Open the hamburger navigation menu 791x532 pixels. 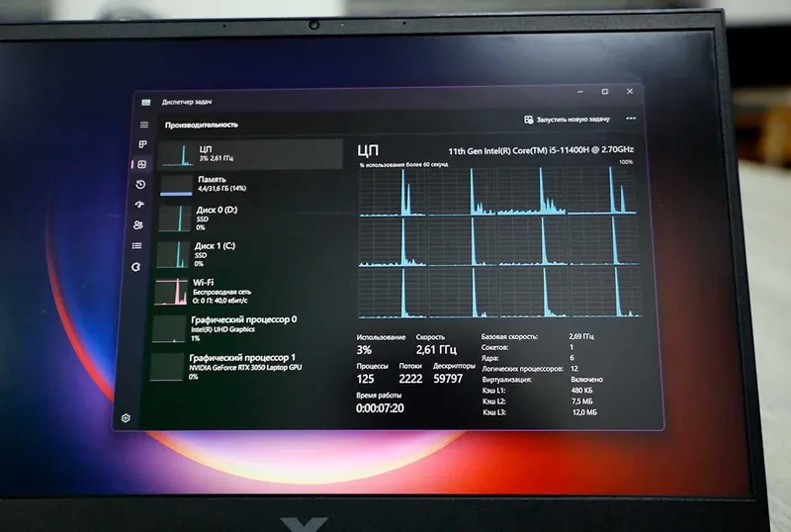[144, 125]
